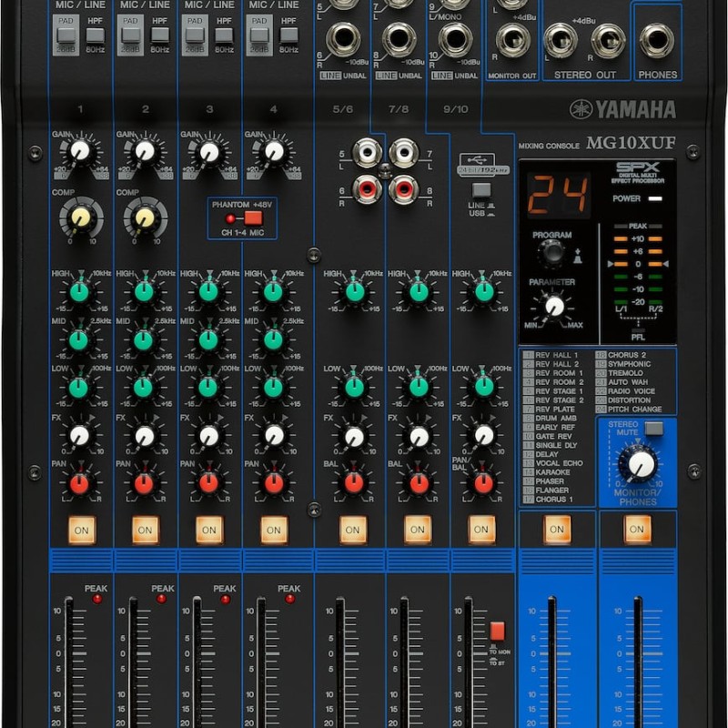Toggle channel 1 HPF 80Hz switch
This screenshot has height=728, width=728.
pyautogui.click(x=96, y=35)
